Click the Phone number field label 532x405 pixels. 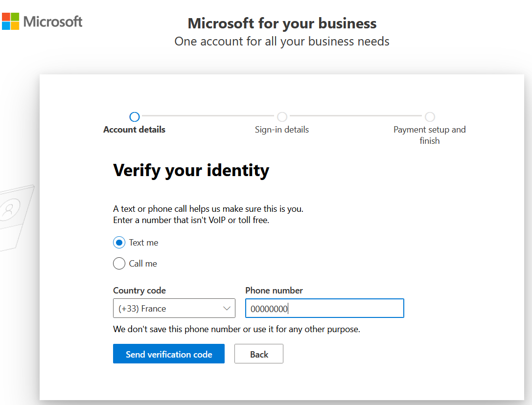coord(274,291)
